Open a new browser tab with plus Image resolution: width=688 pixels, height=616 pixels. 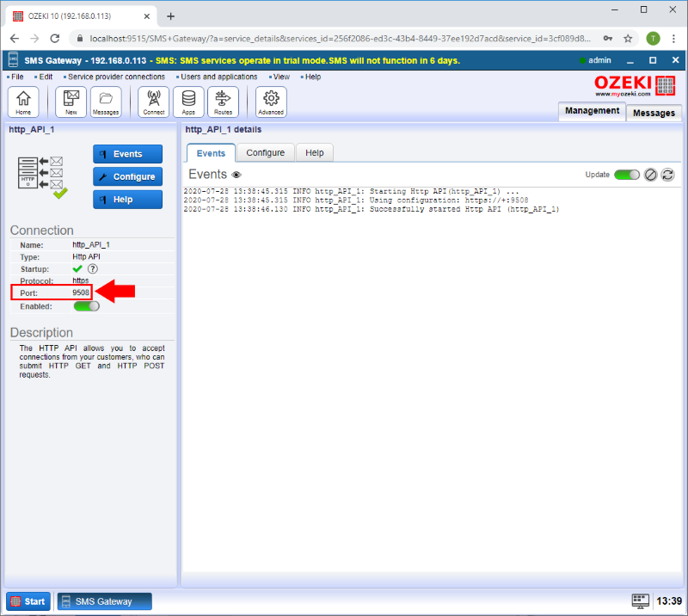170,16
